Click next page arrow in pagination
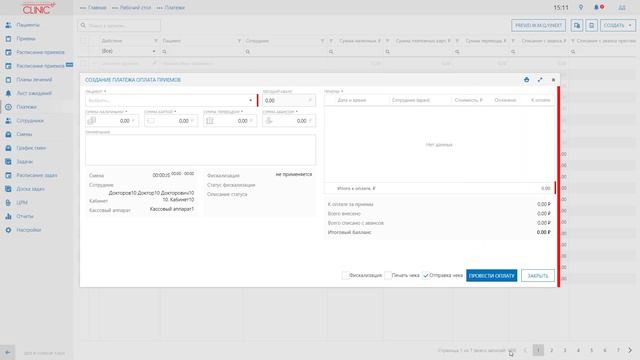The width and height of the screenshot is (640, 360). tap(630, 350)
